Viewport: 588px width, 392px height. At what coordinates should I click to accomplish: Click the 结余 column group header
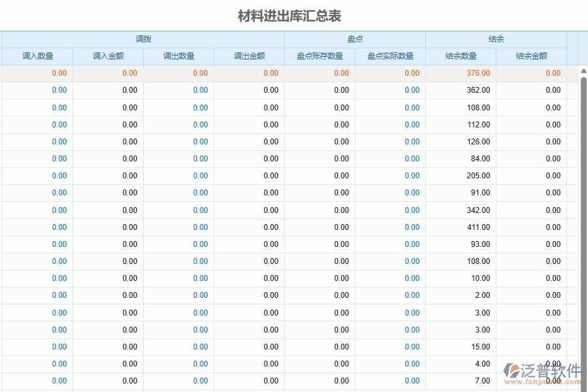(496, 39)
